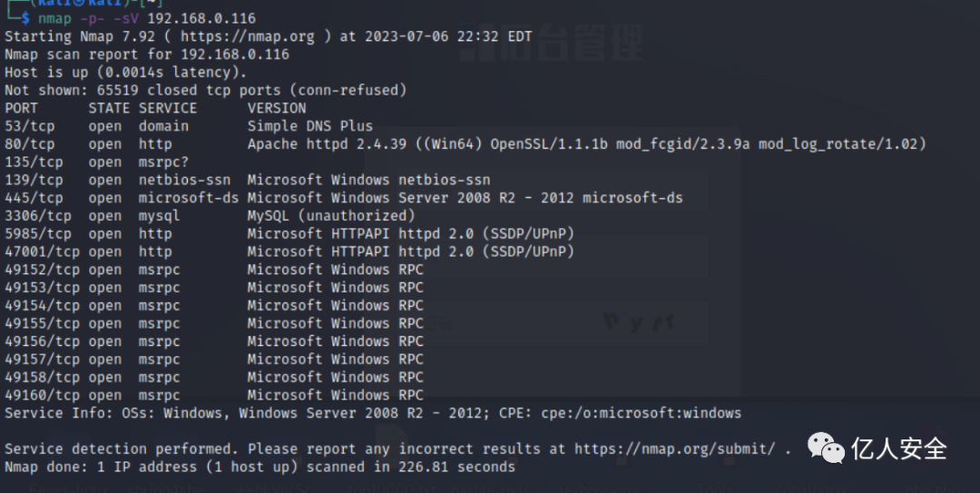Click the VERSION column header
980x493 pixels.
point(277,108)
